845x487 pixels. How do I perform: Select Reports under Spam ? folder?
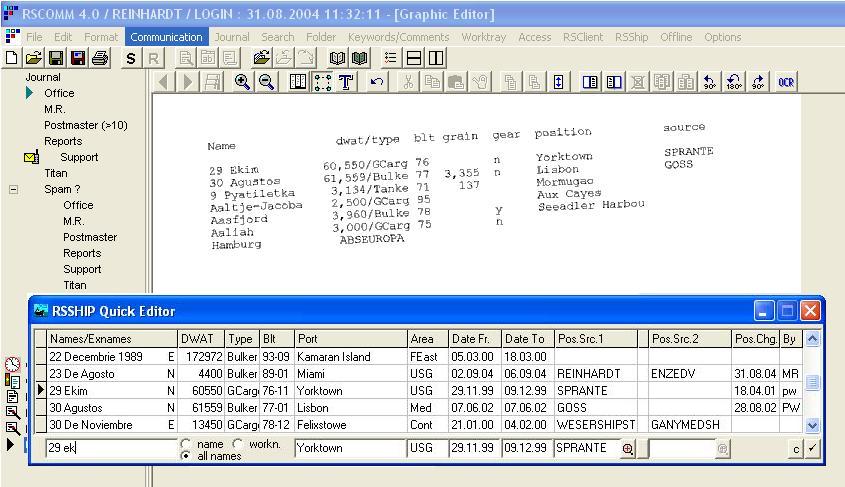coord(82,253)
